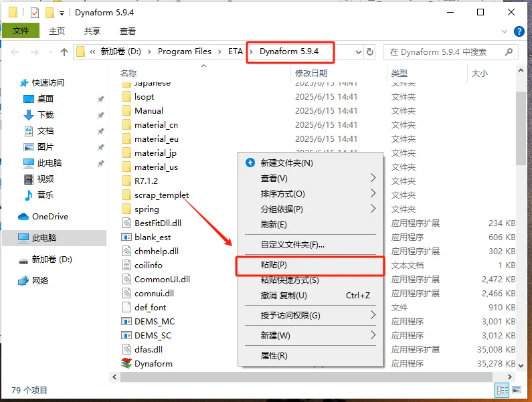The width and height of the screenshot is (532, 402).
Task: Switch to large icons view in status bar
Action: click(x=517, y=390)
